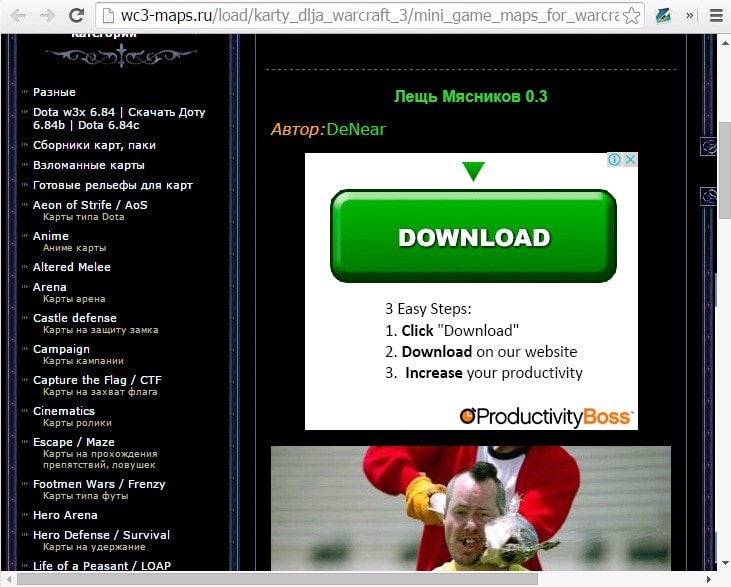Click the horizontal scrollbar left arrow
731x587 pixels.
pos(9,579)
